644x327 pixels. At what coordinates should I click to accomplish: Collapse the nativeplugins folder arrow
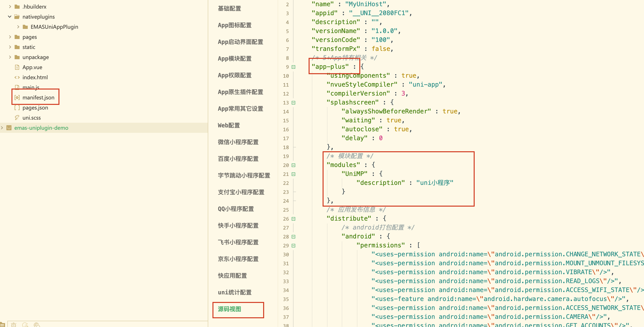pyautogui.click(x=10, y=17)
